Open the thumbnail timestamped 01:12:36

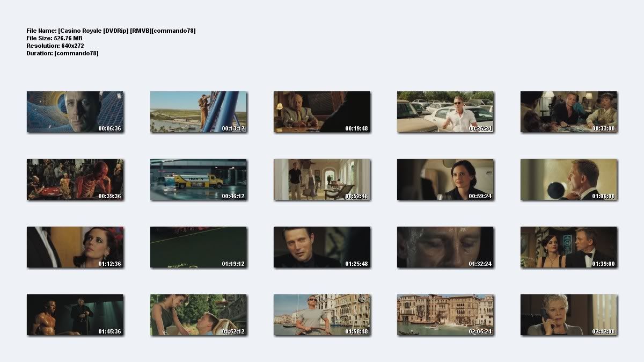pyautogui.click(x=75, y=247)
